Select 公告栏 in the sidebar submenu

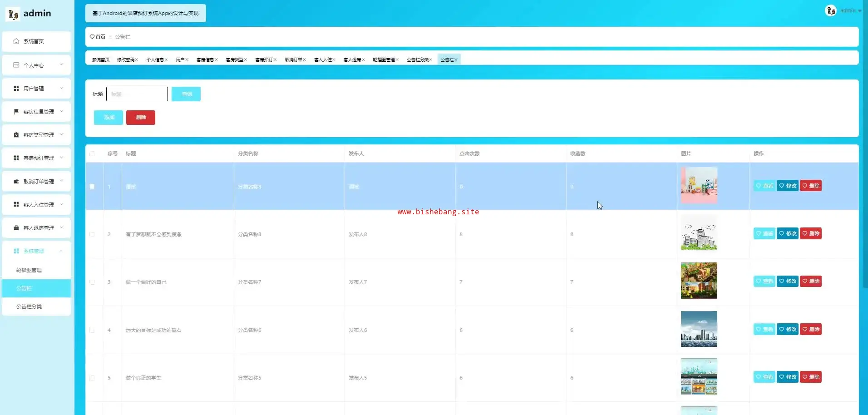tap(36, 288)
